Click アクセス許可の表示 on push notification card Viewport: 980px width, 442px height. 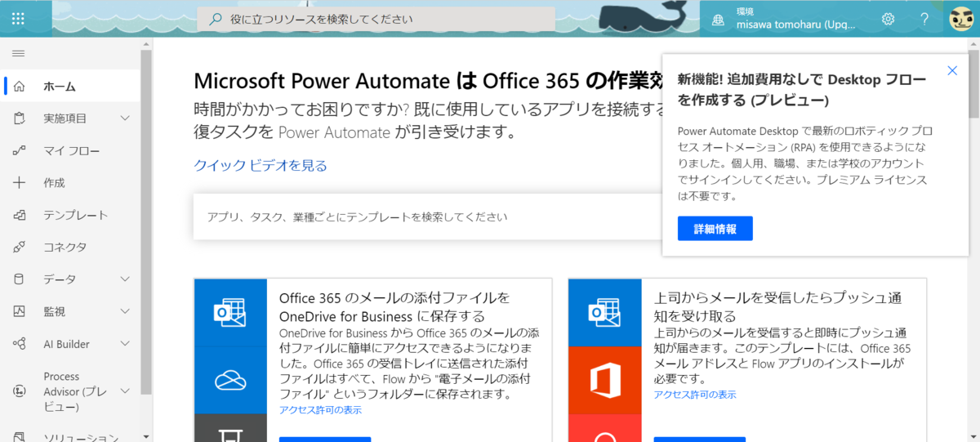[695, 395]
